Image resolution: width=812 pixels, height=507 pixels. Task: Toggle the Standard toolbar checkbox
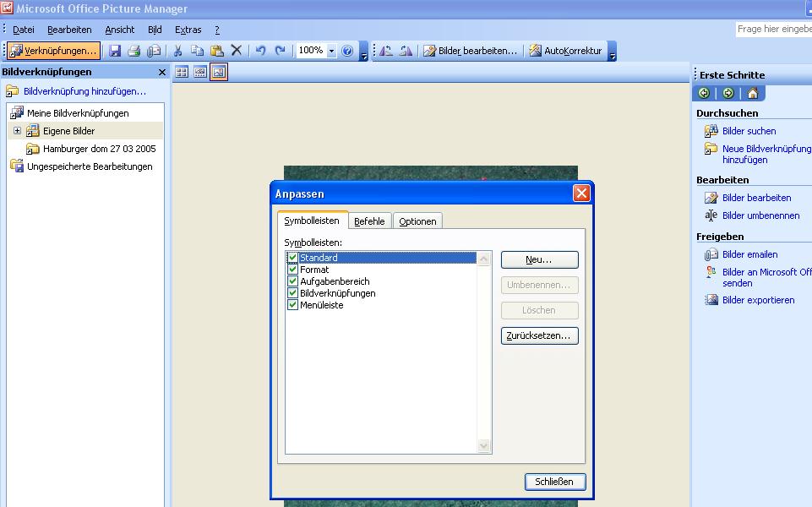(292, 258)
